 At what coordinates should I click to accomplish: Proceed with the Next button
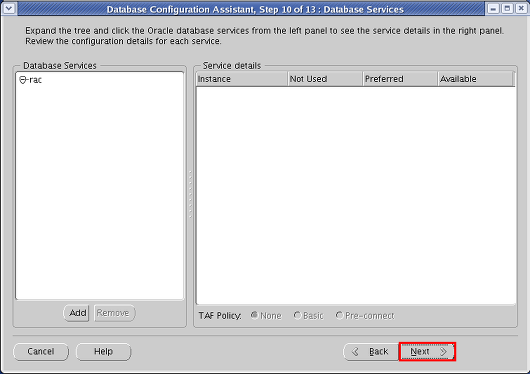point(427,352)
